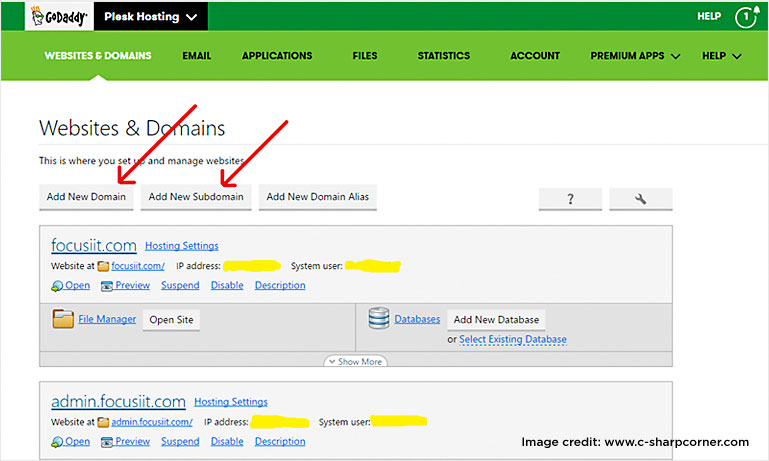Open the Files tab
This screenshot has height=461, width=769.
(365, 56)
